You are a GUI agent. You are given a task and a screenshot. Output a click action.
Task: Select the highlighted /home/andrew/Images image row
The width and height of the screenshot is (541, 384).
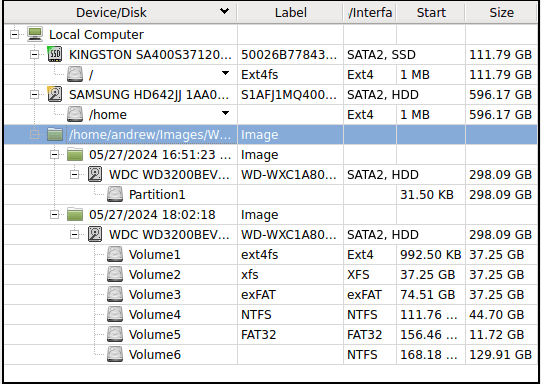(x=270, y=134)
